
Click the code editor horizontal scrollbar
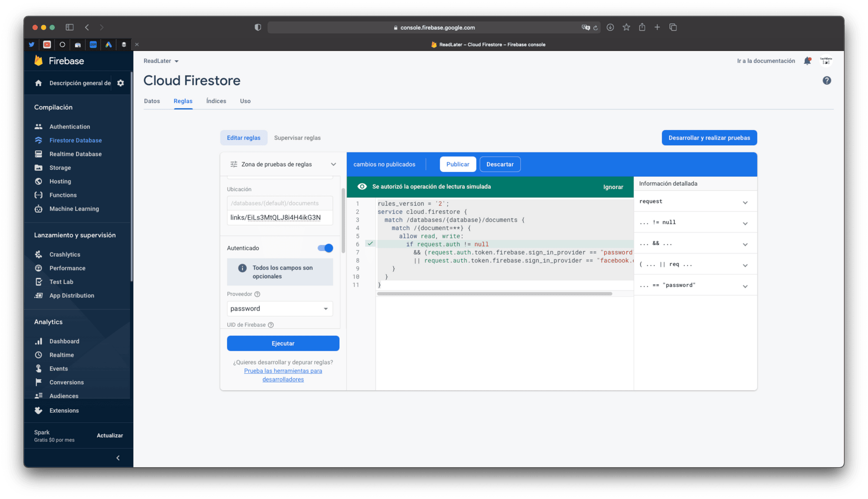click(494, 294)
